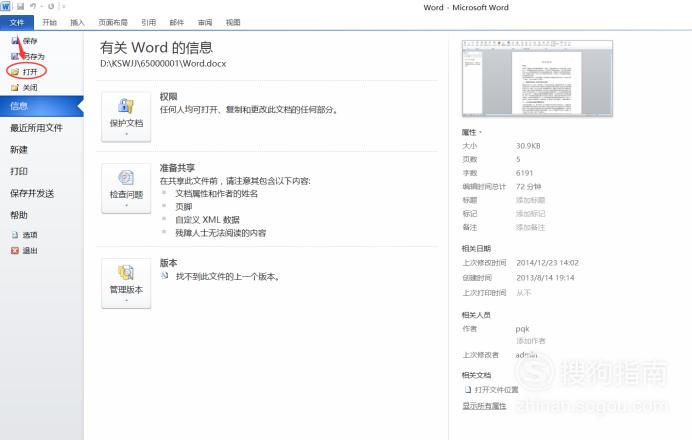Click the 添加标记 field
The image size is (692, 440).
[x=530, y=214]
